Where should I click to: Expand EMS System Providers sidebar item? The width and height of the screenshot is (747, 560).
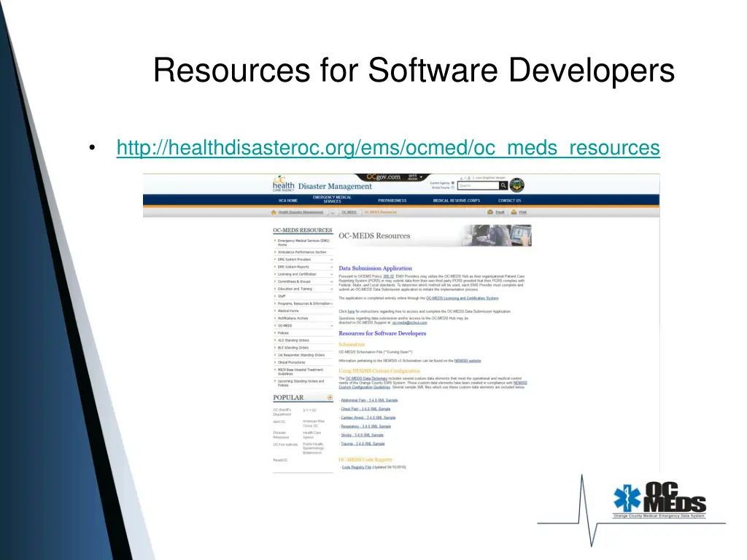click(x=331, y=260)
